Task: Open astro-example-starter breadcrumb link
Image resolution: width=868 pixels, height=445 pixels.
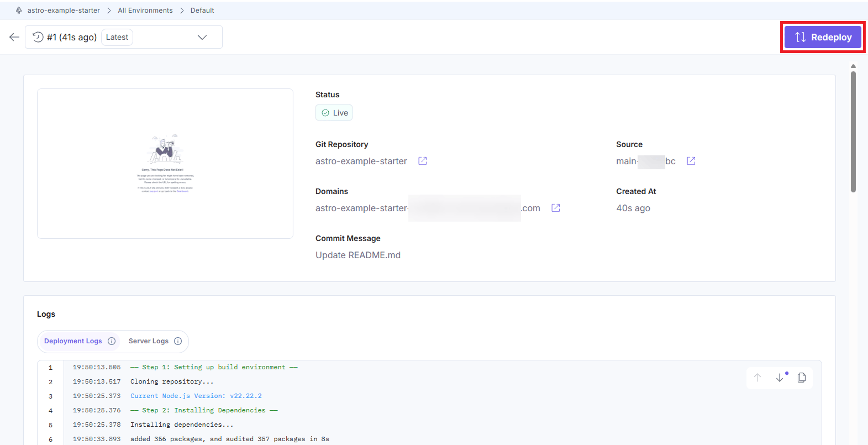Action: tap(64, 10)
